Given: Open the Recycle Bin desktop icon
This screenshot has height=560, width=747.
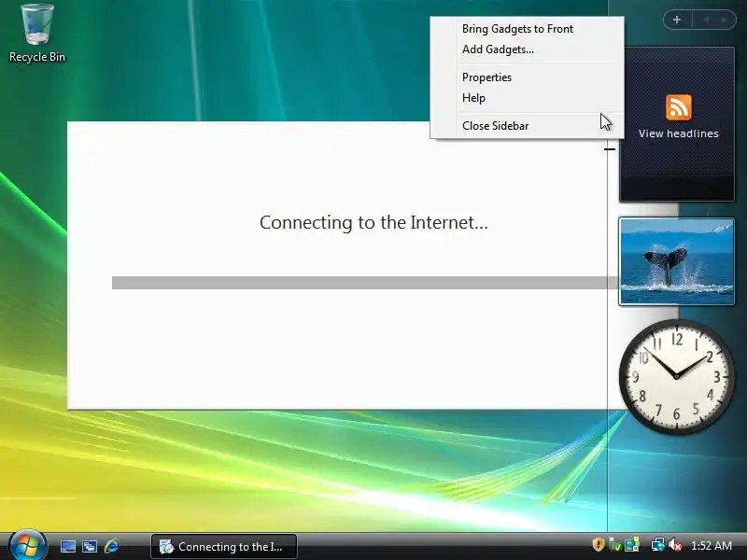Looking at the screenshot, I should (x=37, y=34).
